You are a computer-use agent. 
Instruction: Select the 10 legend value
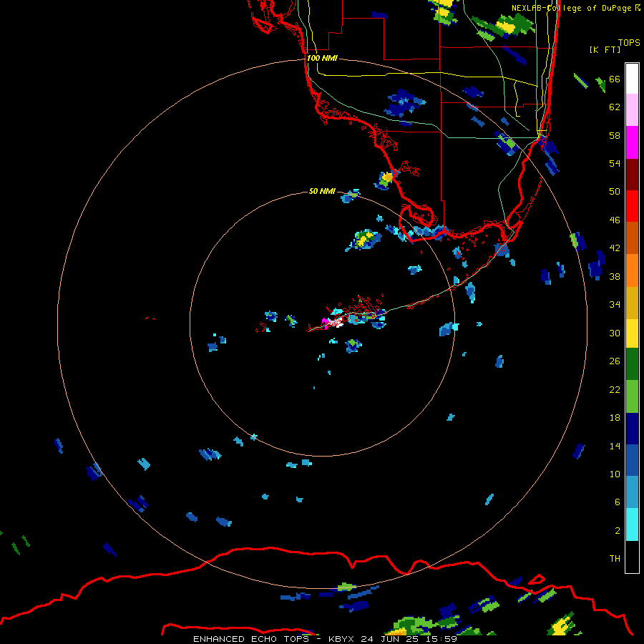pos(615,474)
